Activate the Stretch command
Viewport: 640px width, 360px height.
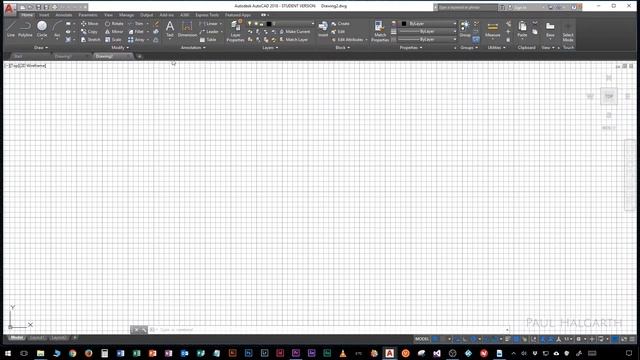click(x=90, y=40)
